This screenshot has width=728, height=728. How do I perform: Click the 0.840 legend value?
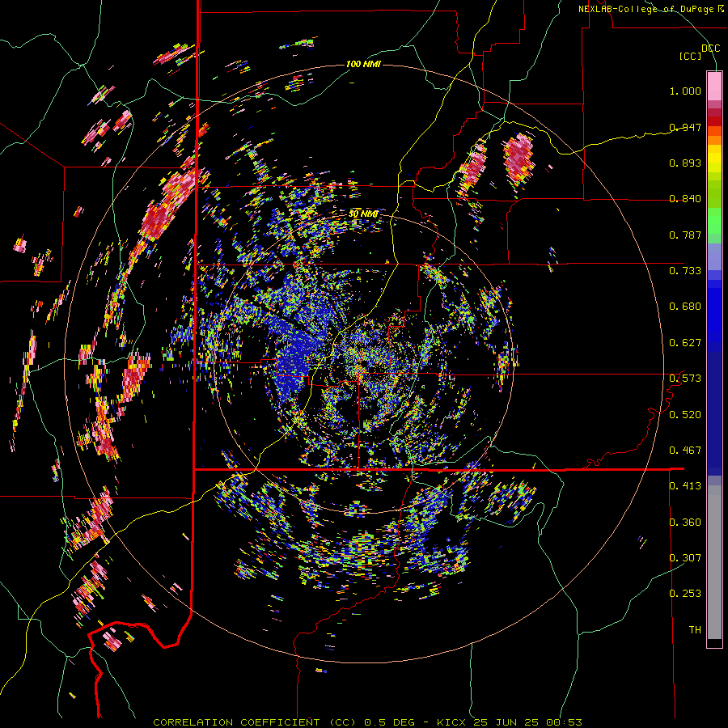(685, 199)
